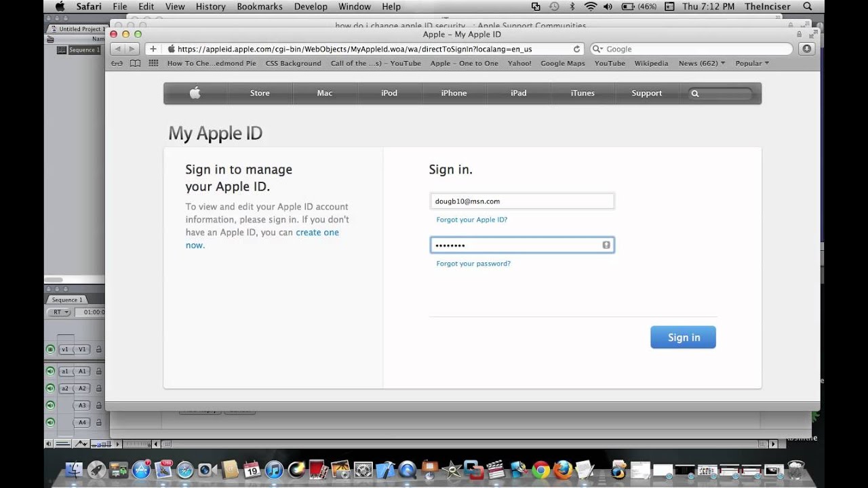Open Safari's Downloads button

(x=806, y=49)
